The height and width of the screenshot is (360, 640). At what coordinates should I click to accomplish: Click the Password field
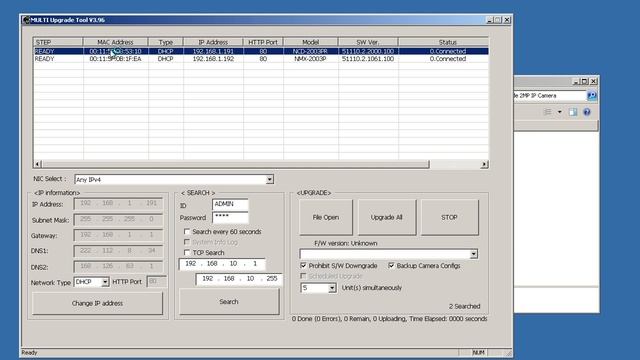[x=230, y=217]
